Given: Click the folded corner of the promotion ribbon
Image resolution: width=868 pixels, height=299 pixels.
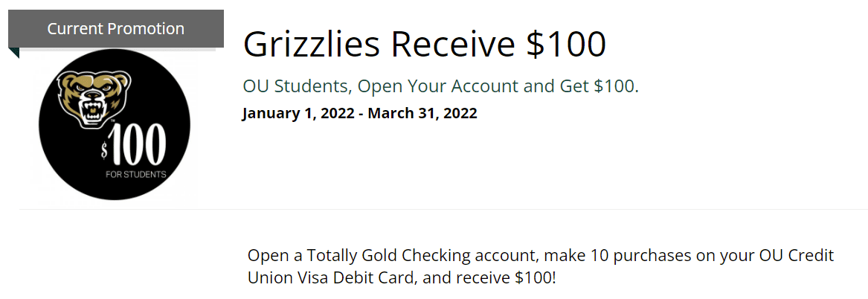Looking at the screenshot, I should pyautogui.click(x=14, y=53).
